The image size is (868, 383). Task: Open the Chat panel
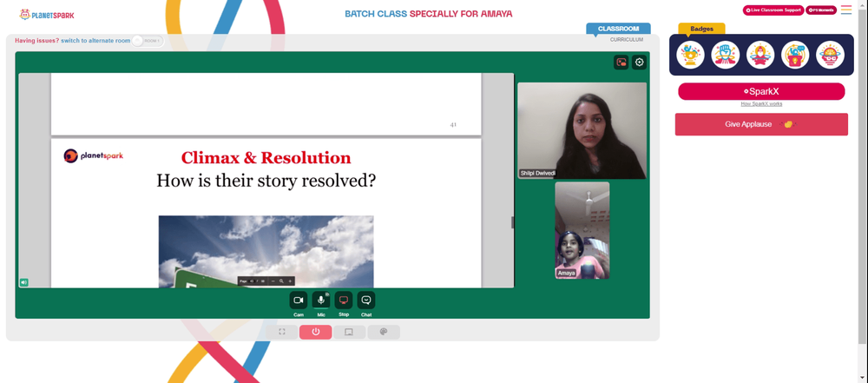click(x=366, y=300)
